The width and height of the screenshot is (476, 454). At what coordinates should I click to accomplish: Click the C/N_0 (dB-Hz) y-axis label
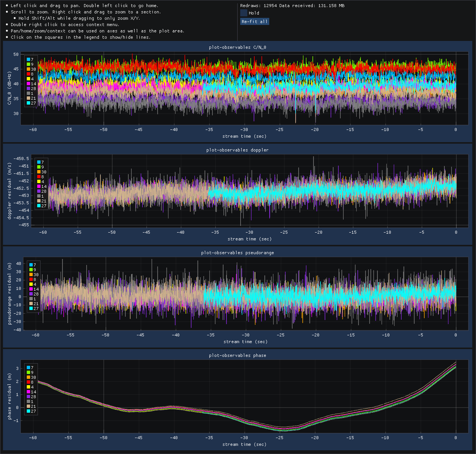click(x=10, y=88)
